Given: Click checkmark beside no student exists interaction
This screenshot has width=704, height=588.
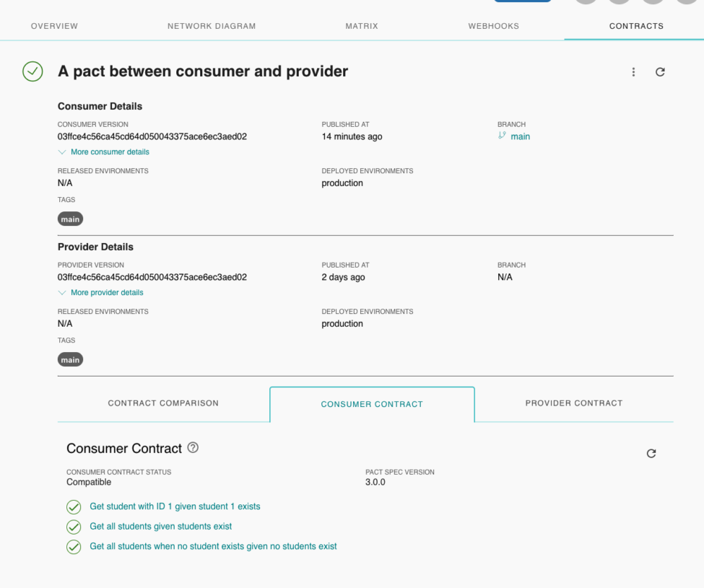Looking at the screenshot, I should tap(74, 547).
